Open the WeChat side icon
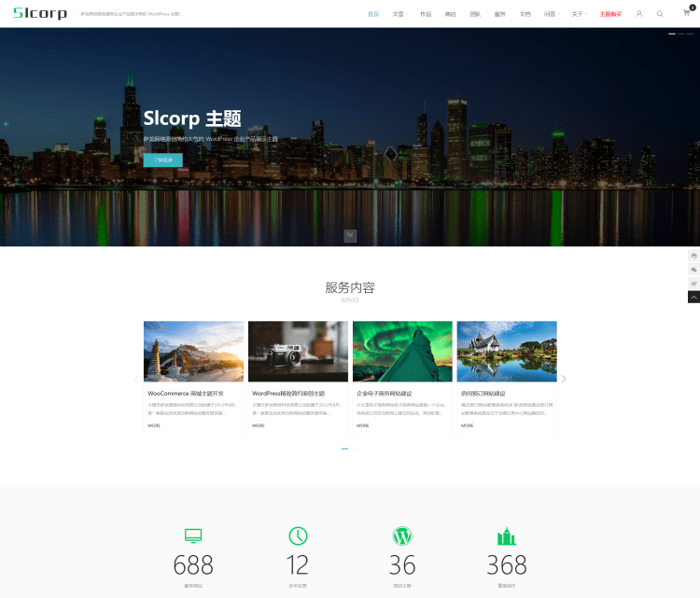The height and width of the screenshot is (598, 700). point(693,270)
